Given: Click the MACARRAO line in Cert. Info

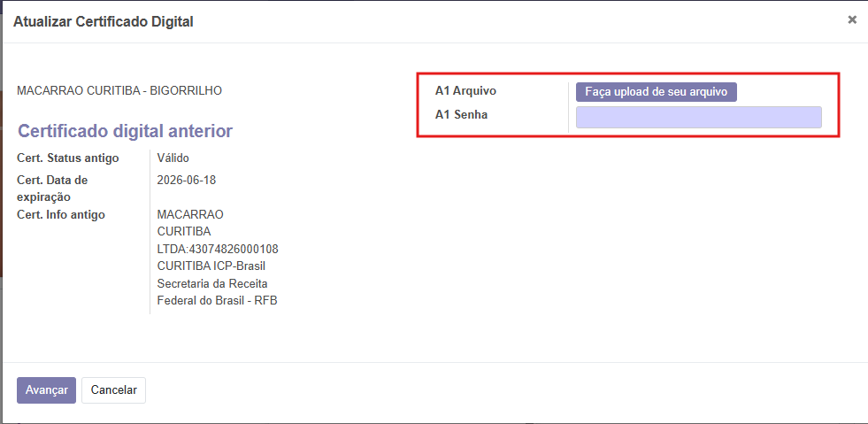Looking at the screenshot, I should (190, 214).
